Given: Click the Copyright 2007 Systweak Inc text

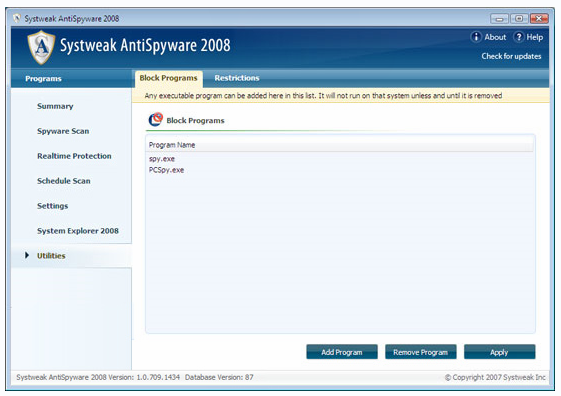Looking at the screenshot, I should pos(495,377).
